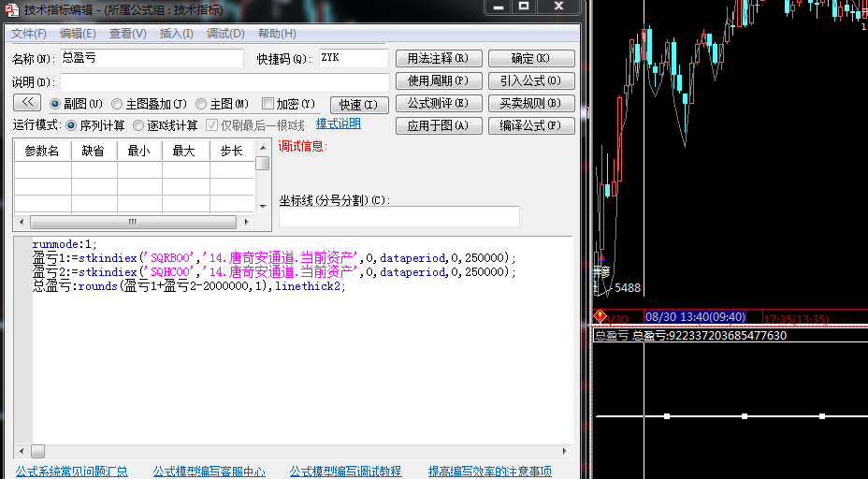Click the code editor horizontal scrollbar thumb

[37, 451]
